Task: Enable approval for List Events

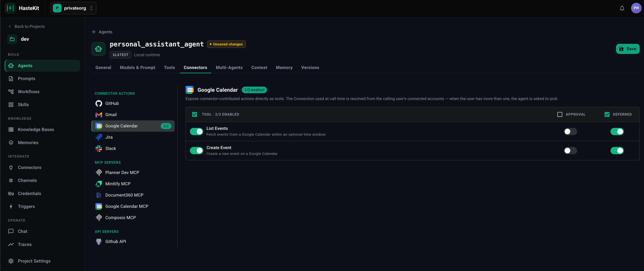Action: pyautogui.click(x=570, y=131)
